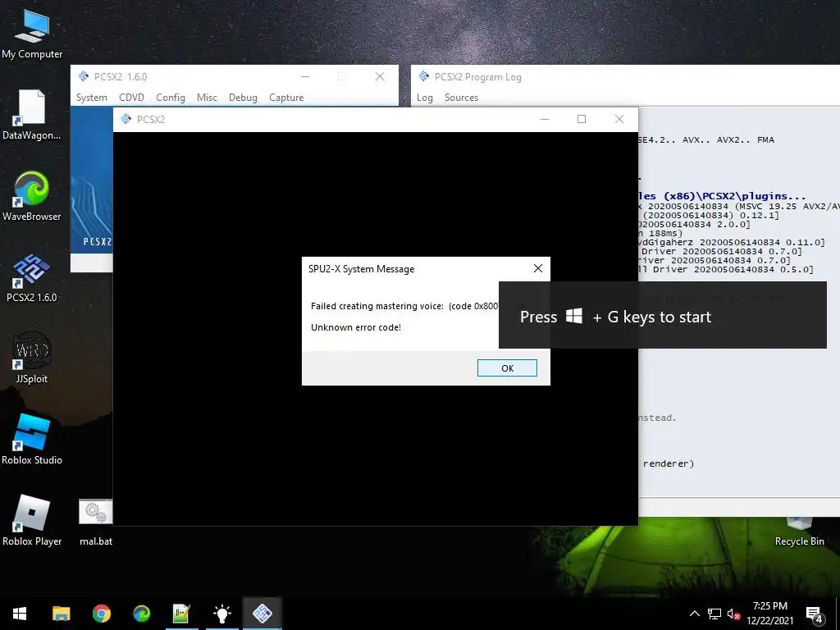The width and height of the screenshot is (840, 630).
Task: Open the System menu in PCSX2 1.6.0
Action: (x=92, y=98)
